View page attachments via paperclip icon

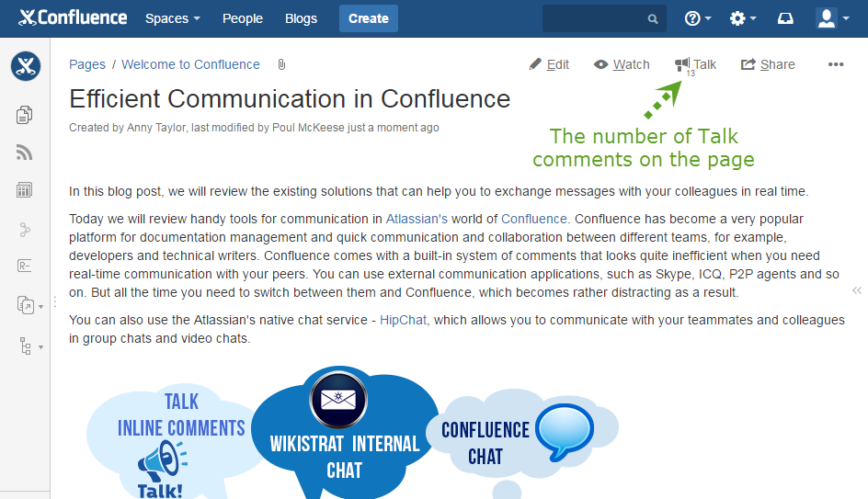[x=281, y=64]
